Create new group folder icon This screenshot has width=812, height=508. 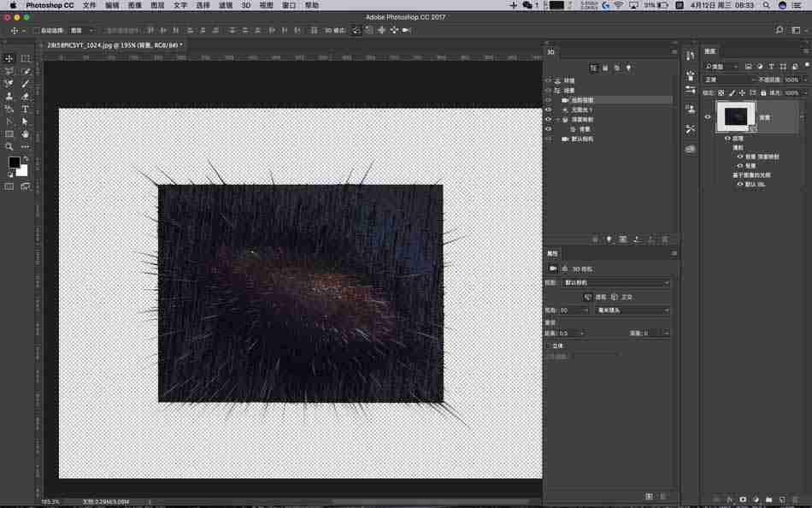(769, 499)
